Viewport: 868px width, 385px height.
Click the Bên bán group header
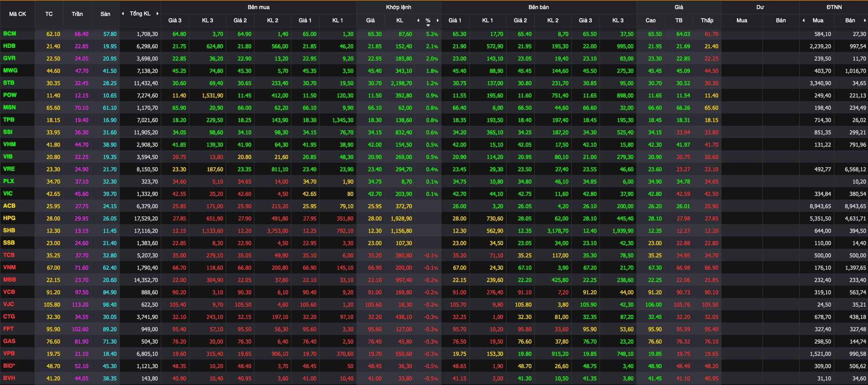pos(538,7)
